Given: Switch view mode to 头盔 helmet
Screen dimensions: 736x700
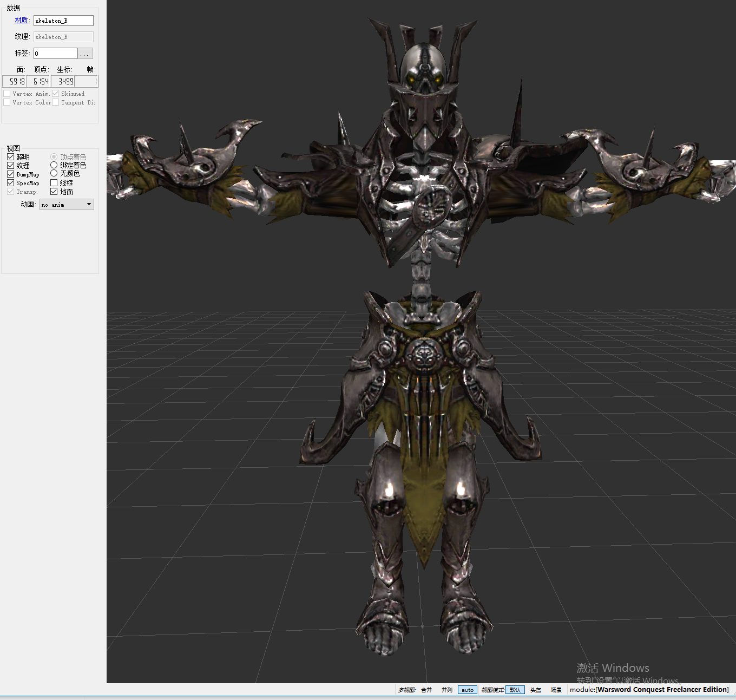Looking at the screenshot, I should coord(536,690).
